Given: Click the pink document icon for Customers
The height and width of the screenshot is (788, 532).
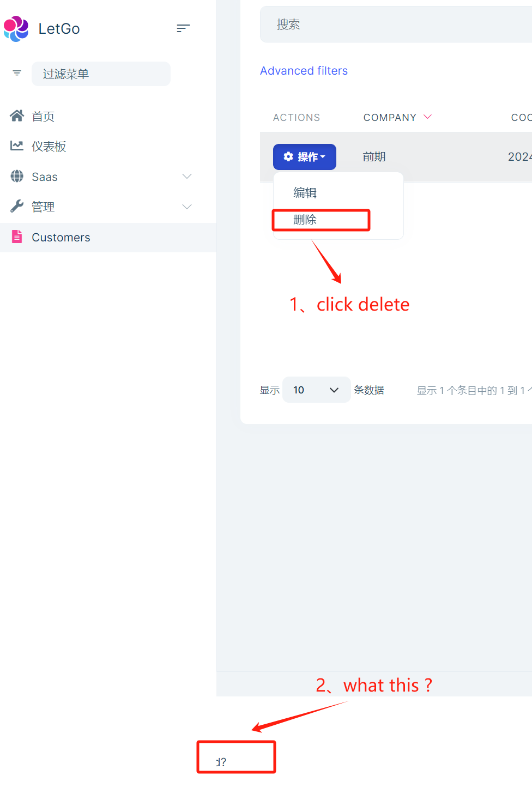Looking at the screenshot, I should (x=17, y=237).
